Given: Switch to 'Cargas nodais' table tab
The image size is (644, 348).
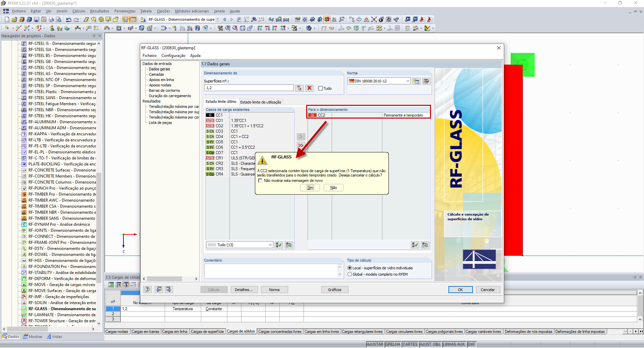Looking at the screenshot, I should coord(117,332).
